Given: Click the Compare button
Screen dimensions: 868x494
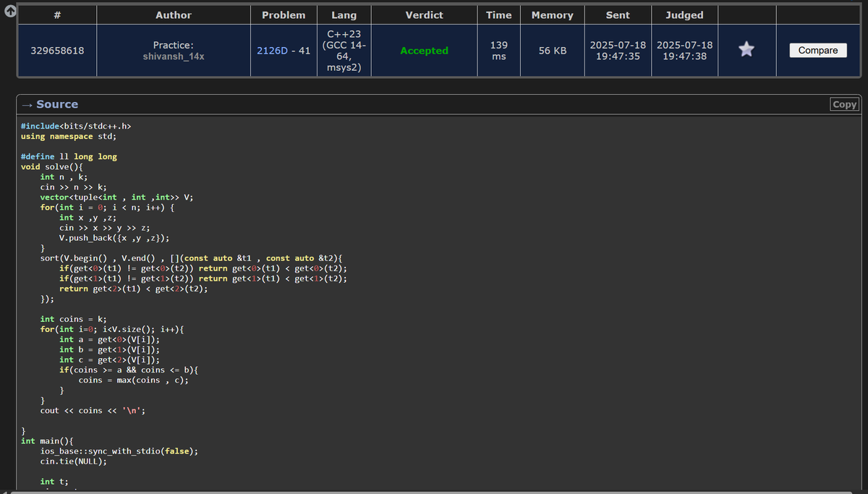Looking at the screenshot, I should point(818,50).
